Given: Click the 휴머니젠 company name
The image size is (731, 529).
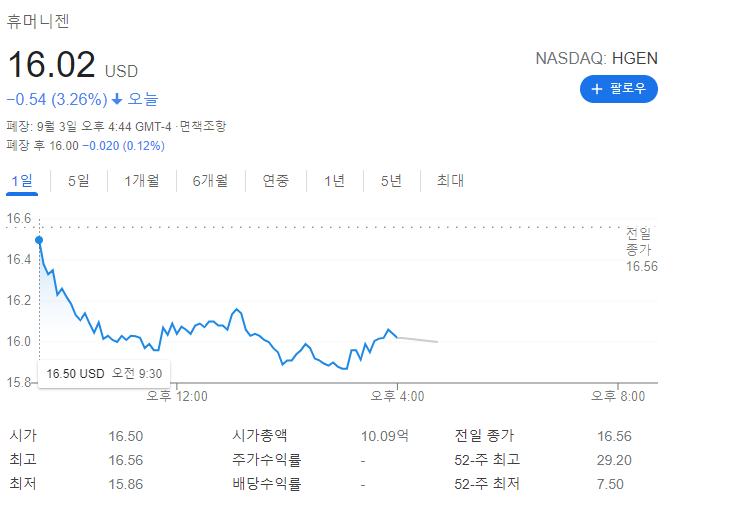Looking at the screenshot, I should coord(38,21).
